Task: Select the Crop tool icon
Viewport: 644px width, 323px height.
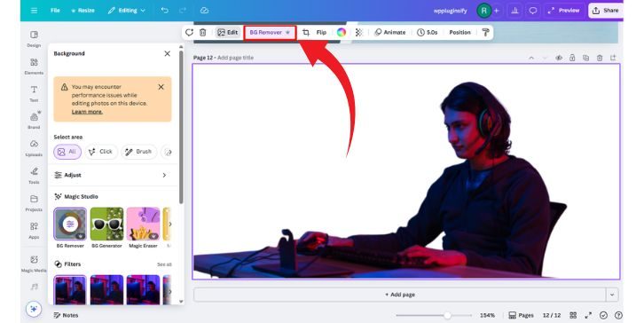Action: pos(306,33)
